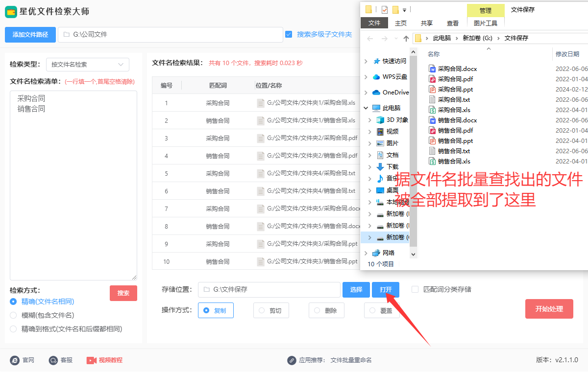Click file icon of 采购合同.docx in Explorer
Screen dimensions: 588x372
pos(432,69)
